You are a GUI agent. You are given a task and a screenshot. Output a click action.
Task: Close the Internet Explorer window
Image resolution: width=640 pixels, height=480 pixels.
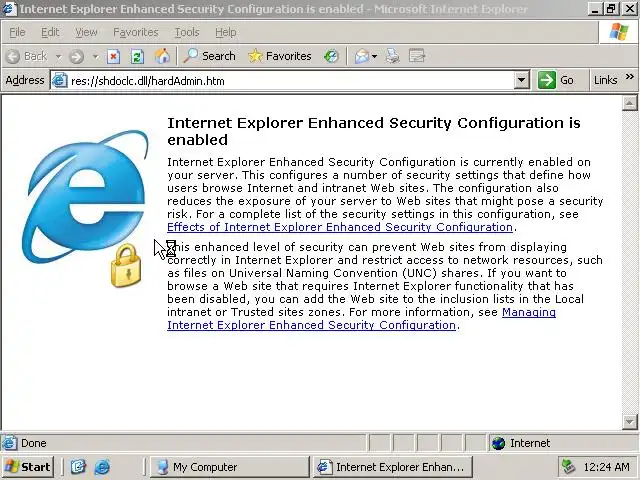[630, 9]
